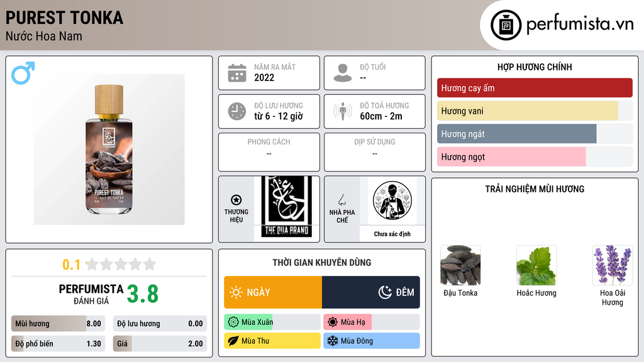Click the leaf icon beside Mùa Thu
Image resolution: width=644 pixels, height=362 pixels.
(x=233, y=341)
